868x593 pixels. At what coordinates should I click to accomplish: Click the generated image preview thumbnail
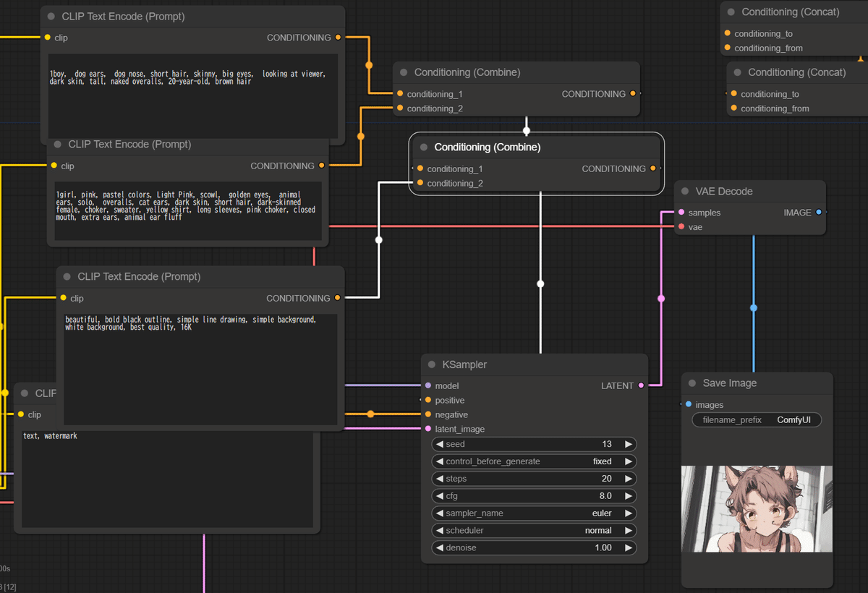(757, 509)
